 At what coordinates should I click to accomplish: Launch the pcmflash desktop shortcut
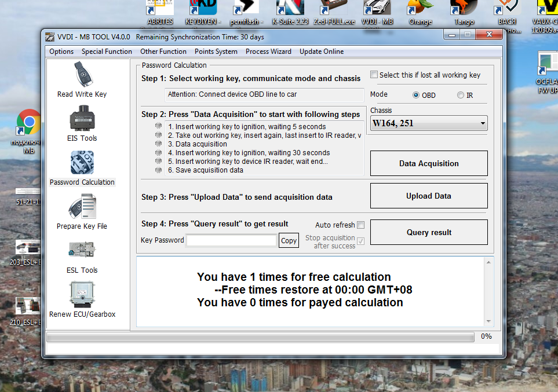(246, 13)
